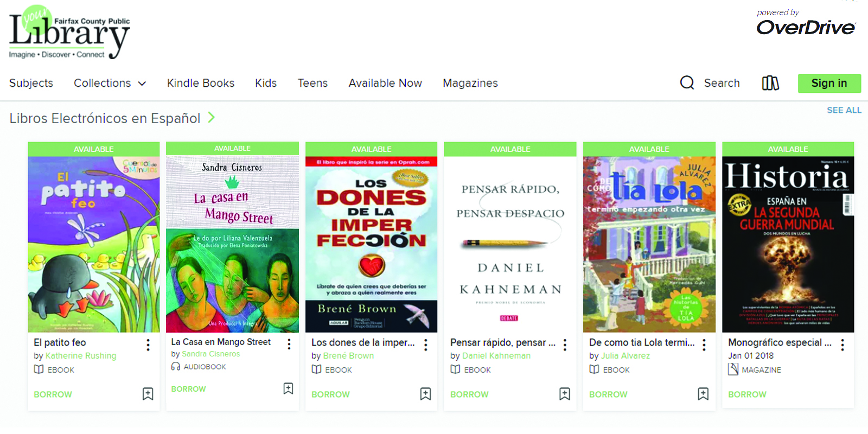Bookmark Los dones de la imperfección
Image resolution: width=868 pixels, height=434 pixels.
pos(425,394)
